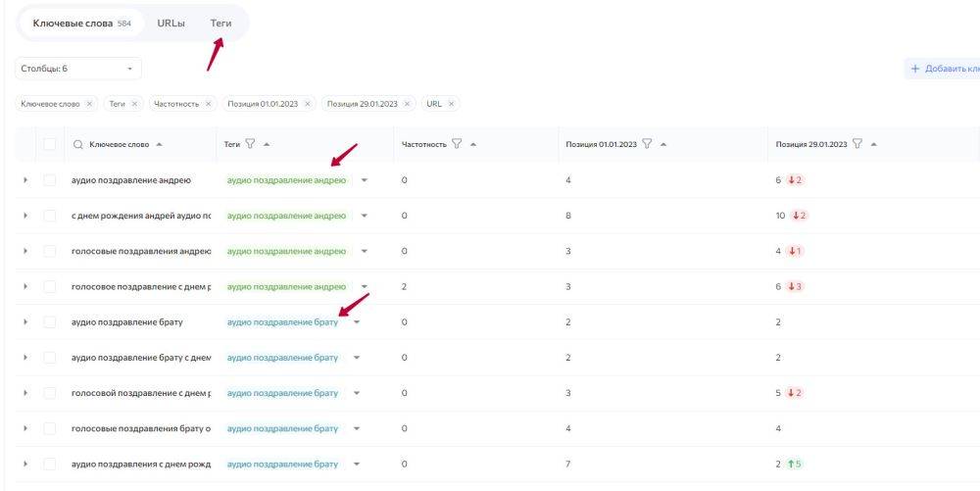
Task: Check row 'голосовой поздравление с днем'
Action: 49,393
